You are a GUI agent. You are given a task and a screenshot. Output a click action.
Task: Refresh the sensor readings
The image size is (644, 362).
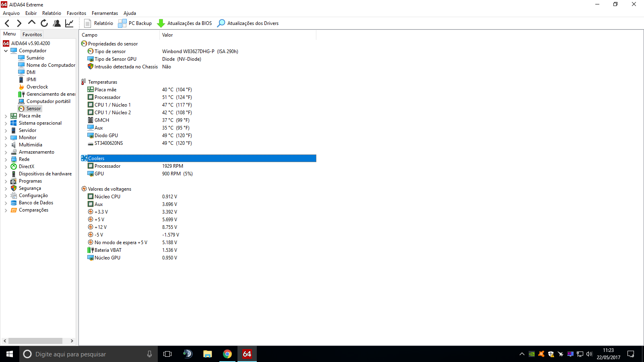pos(44,23)
